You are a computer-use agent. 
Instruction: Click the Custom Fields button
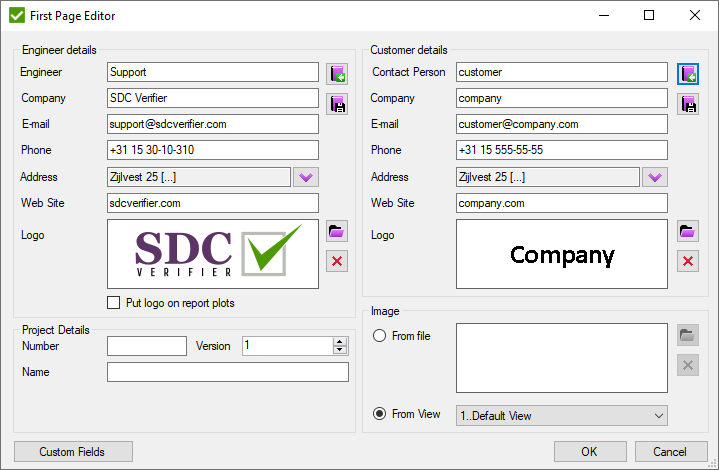[73, 451]
